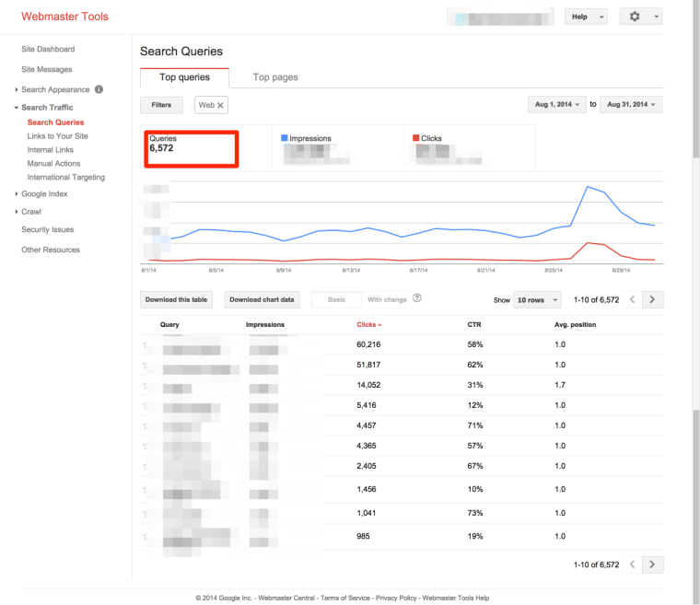Screen dimensions: 700x605
Task: Click the Clicks column sort arrow
Action: (x=379, y=325)
